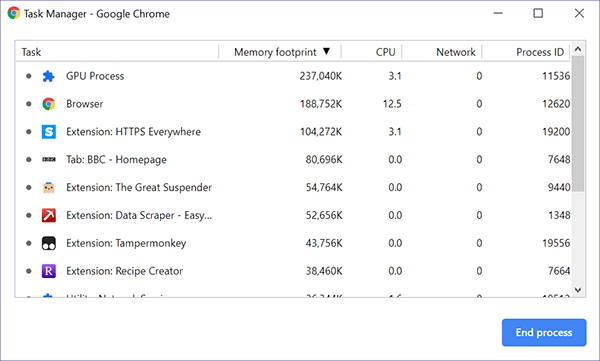Click the 38,460K memory value
The image size is (600, 361).
click(324, 271)
